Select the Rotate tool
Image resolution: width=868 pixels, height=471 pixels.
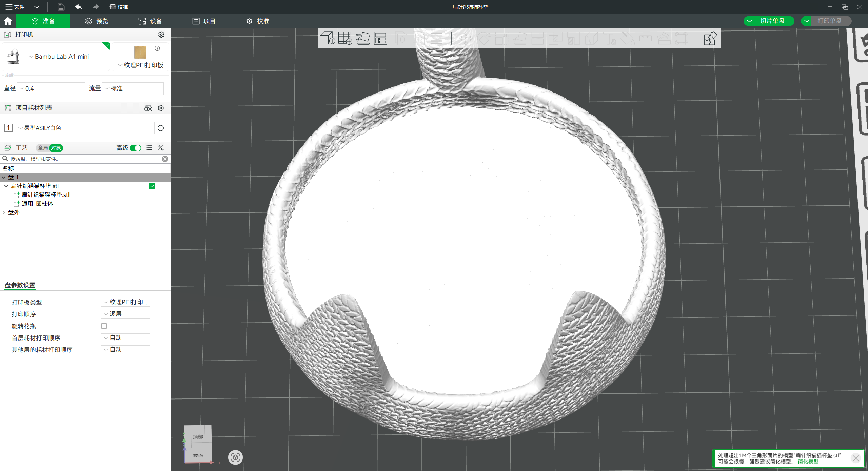(x=484, y=38)
